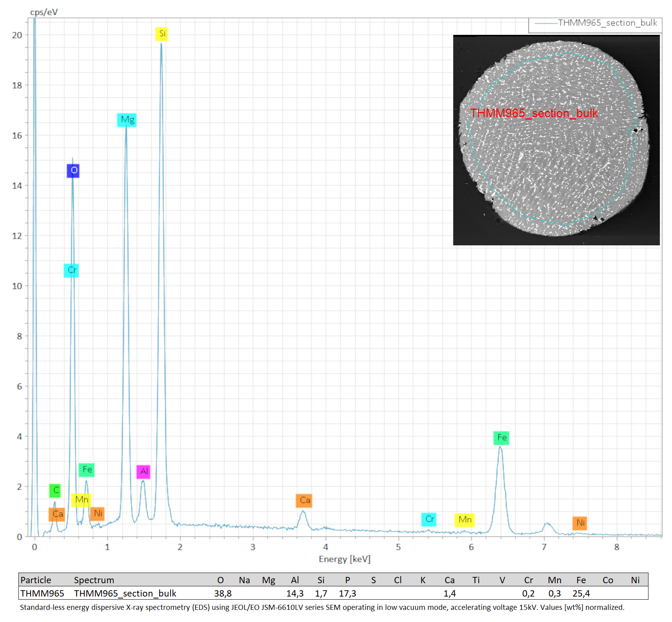Image resolution: width=672 pixels, height=622 pixels.
Task: Select the cyan Mg peak label
Action: coord(127,120)
